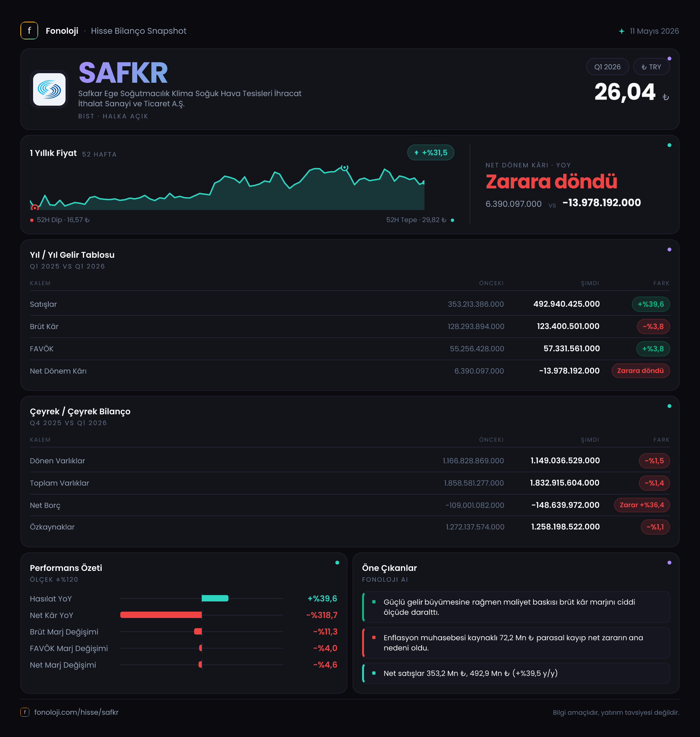
Task: Click the Özkaynaklar previous value 1.272.137.574.000
Action: click(x=475, y=527)
